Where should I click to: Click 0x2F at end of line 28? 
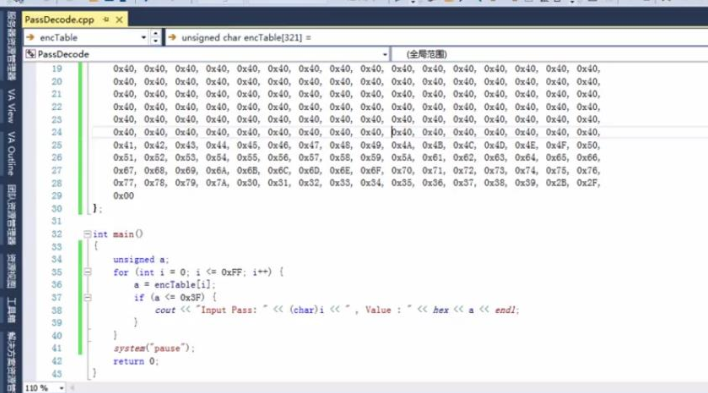[587, 183]
